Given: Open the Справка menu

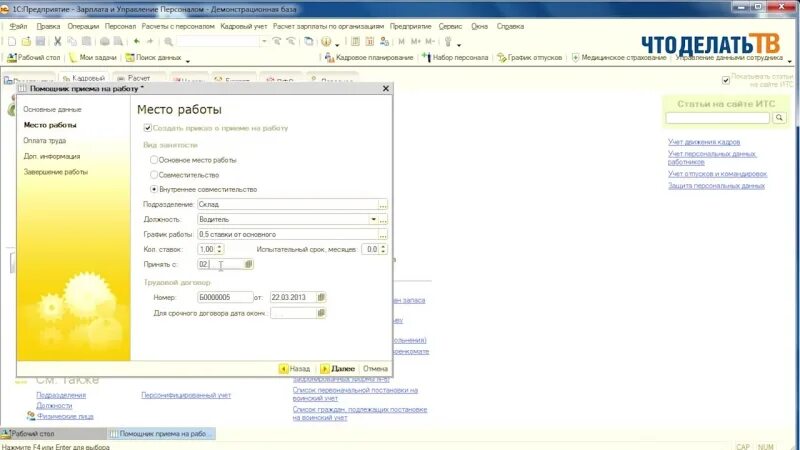Looking at the screenshot, I should point(510,26).
